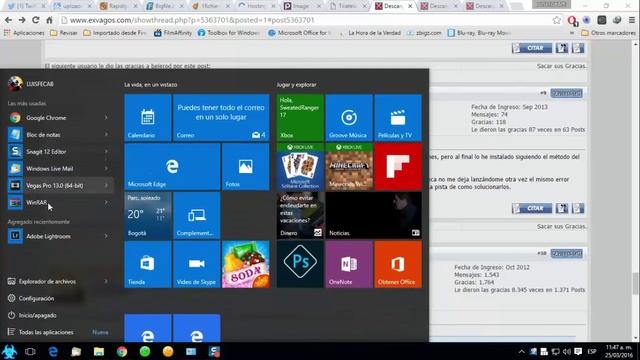Screen dimensions: 640x360
Task: Open the Calendario tile
Action: click(x=148, y=118)
